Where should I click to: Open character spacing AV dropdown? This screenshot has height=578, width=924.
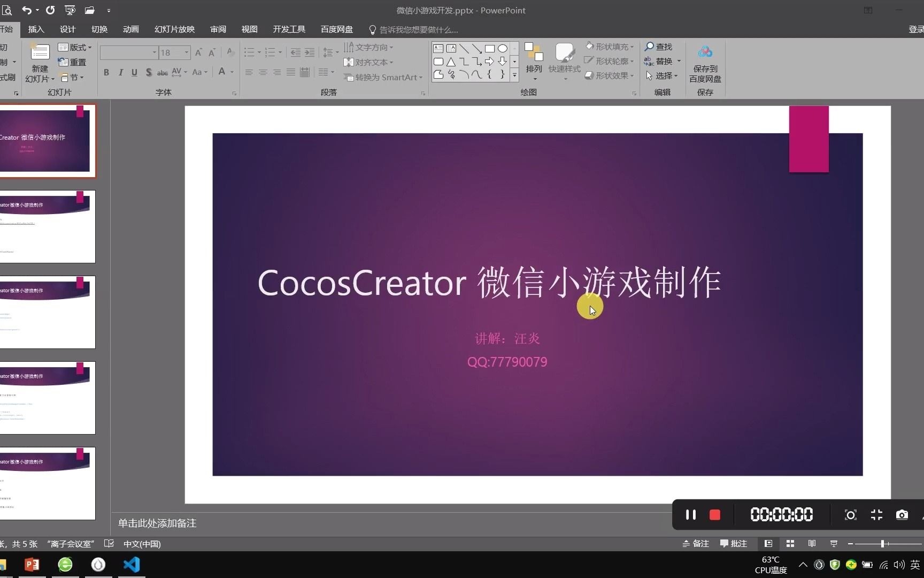point(179,72)
